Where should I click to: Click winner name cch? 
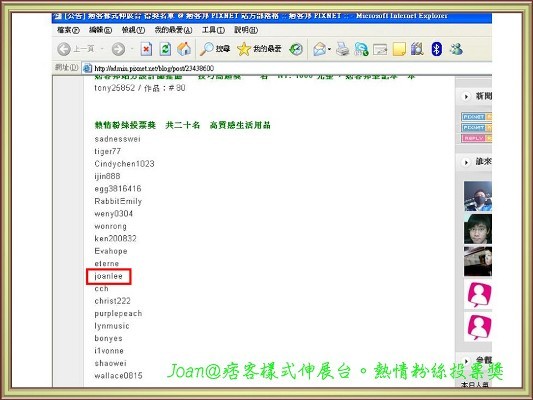click(101, 289)
